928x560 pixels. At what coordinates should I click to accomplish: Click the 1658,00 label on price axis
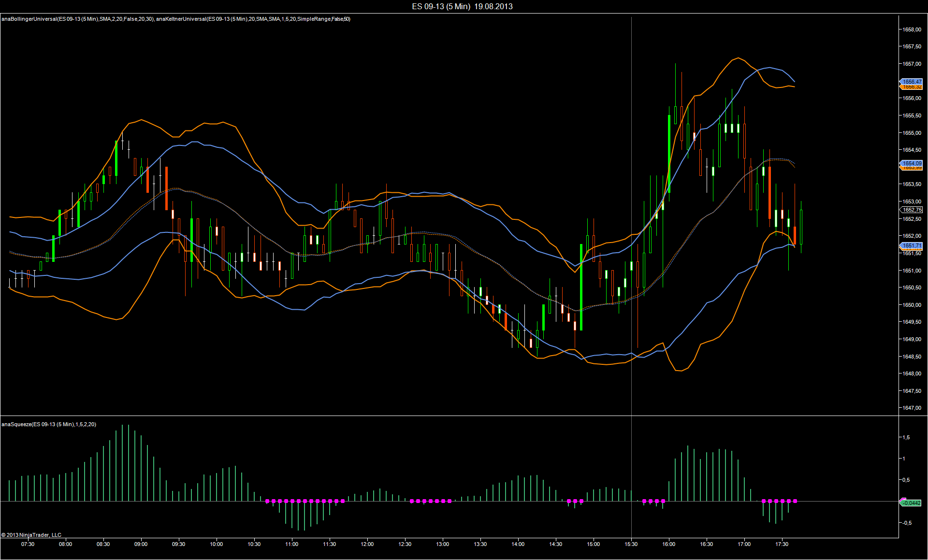coord(912,29)
